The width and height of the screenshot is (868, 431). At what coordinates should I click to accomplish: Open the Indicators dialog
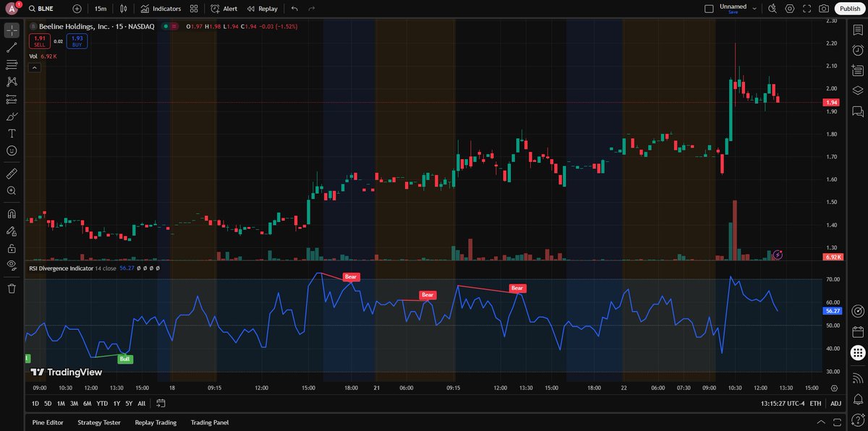[x=161, y=9]
